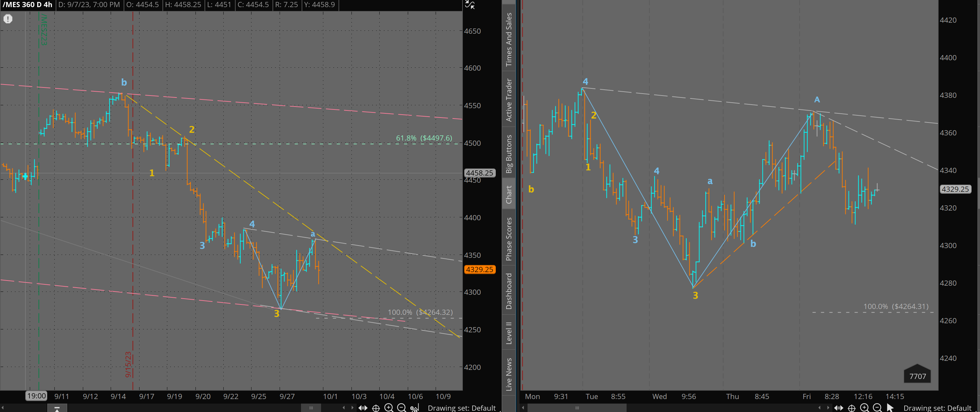Click the 4458.25 crosshair price bubble
The image size is (980, 412).
pyautogui.click(x=479, y=173)
